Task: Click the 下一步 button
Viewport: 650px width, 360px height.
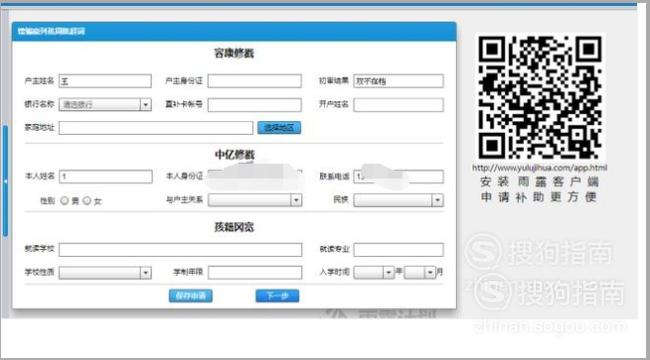Action: (277, 296)
